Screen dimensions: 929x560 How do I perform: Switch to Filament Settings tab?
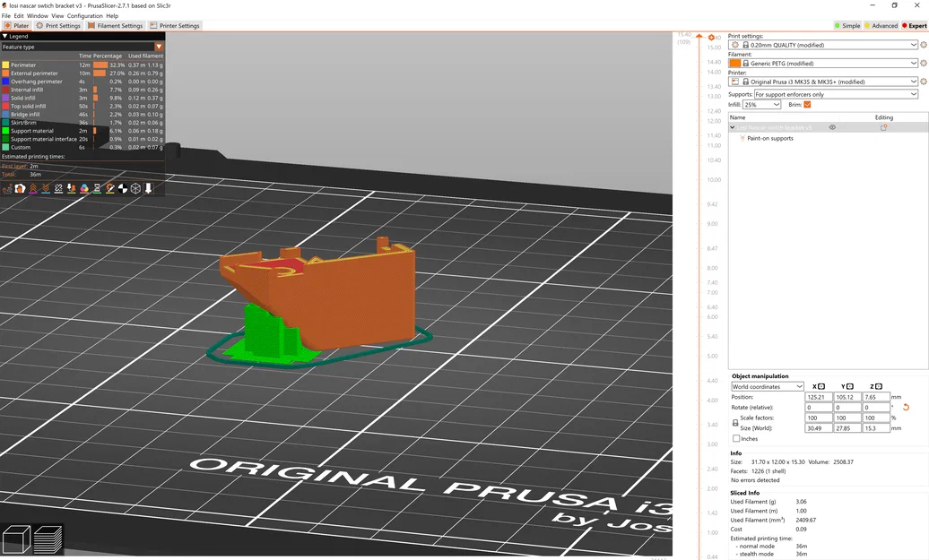116,25
